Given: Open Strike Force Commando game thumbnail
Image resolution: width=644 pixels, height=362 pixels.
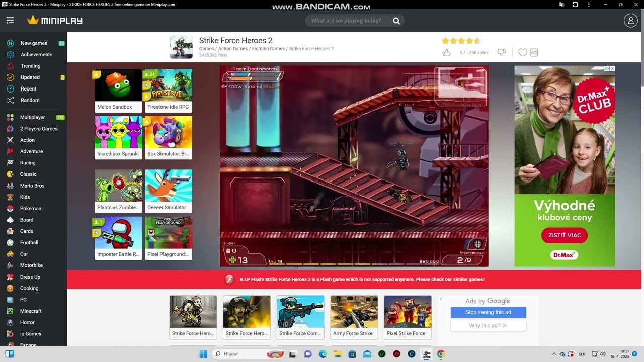Looking at the screenshot, I should coord(300,317).
